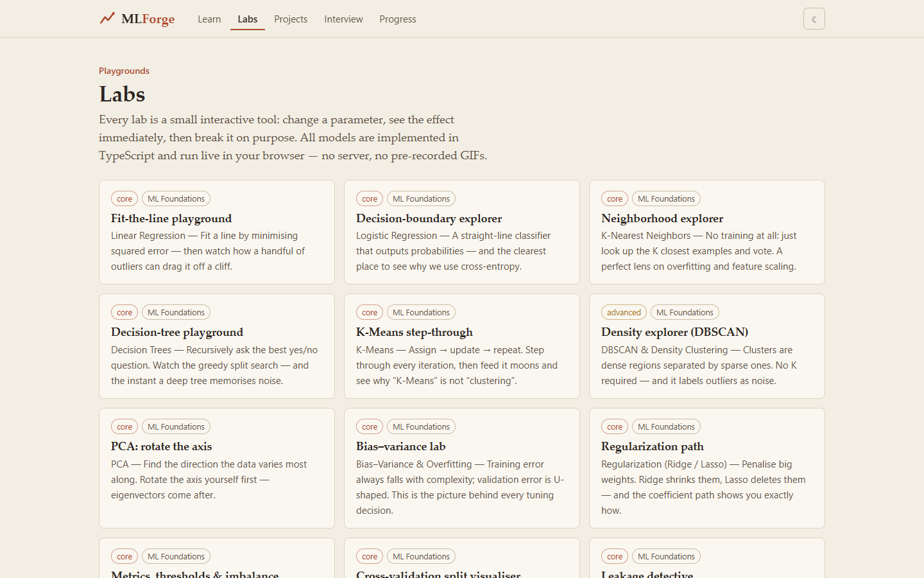924x578 pixels.
Task: Open the Bias–variance lab card
Action: tap(462, 468)
